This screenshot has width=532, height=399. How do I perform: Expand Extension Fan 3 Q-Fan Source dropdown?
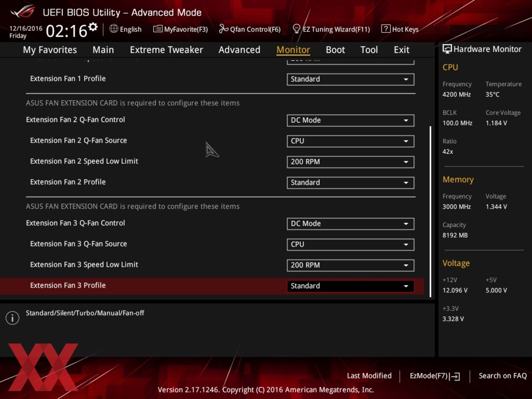point(350,244)
